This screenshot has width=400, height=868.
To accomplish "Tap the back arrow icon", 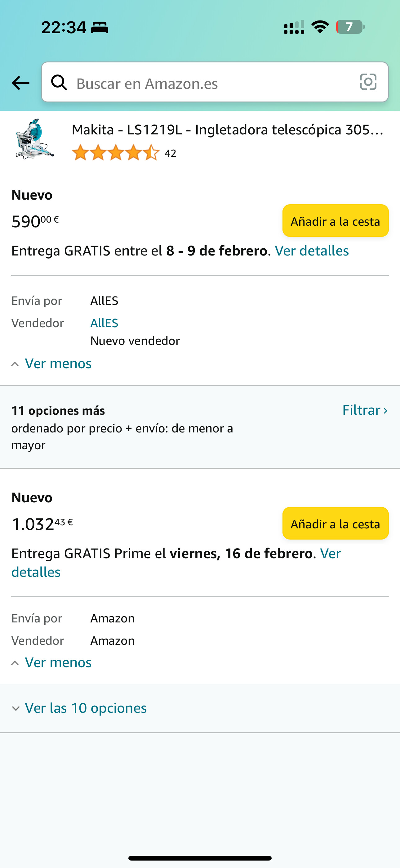I will tap(20, 83).
